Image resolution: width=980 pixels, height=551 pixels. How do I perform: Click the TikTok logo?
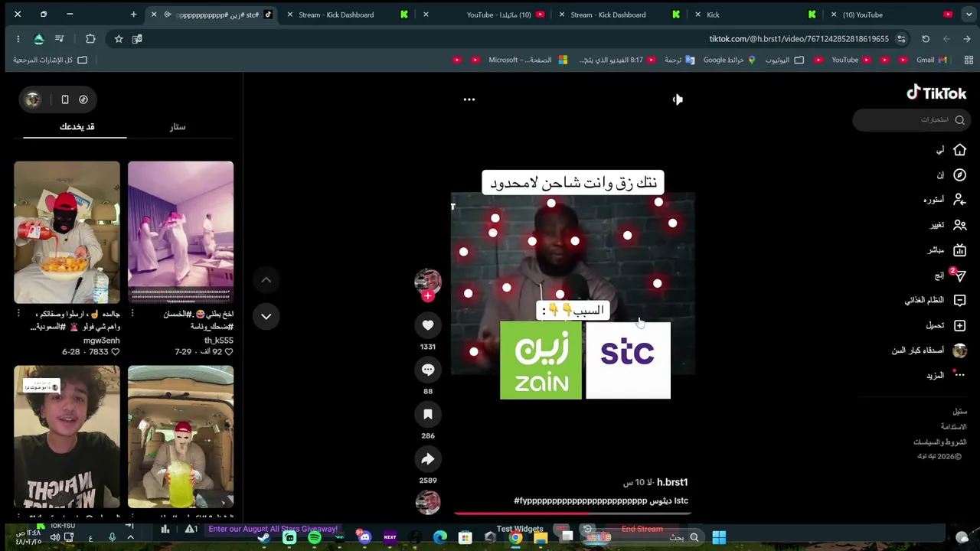point(936,93)
